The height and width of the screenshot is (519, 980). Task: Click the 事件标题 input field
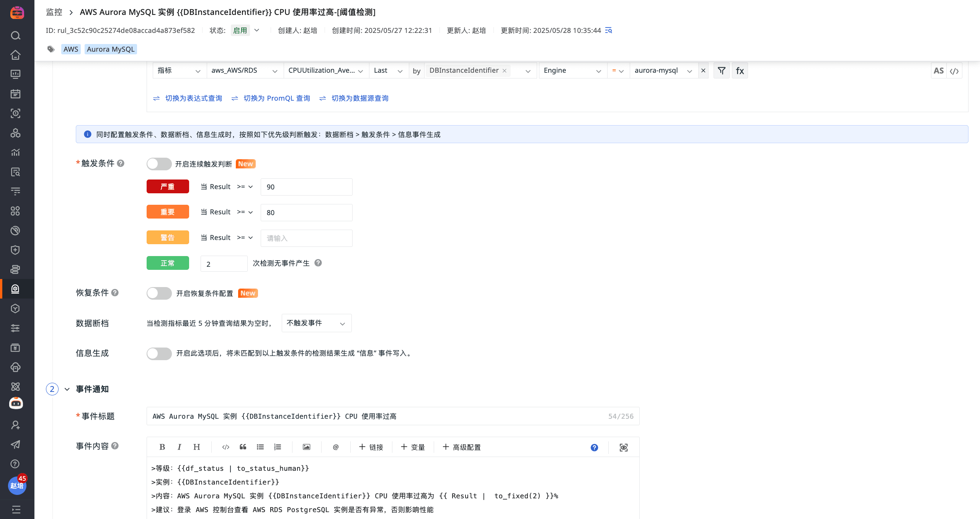click(393, 416)
